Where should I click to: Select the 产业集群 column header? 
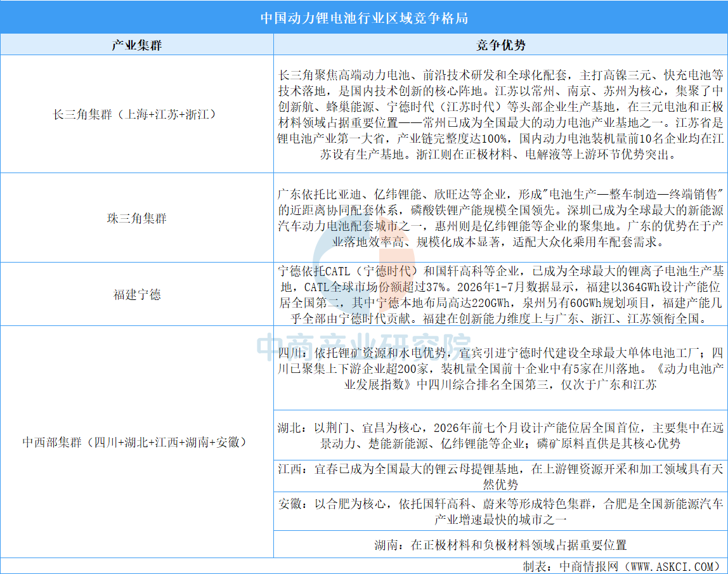coord(136,45)
